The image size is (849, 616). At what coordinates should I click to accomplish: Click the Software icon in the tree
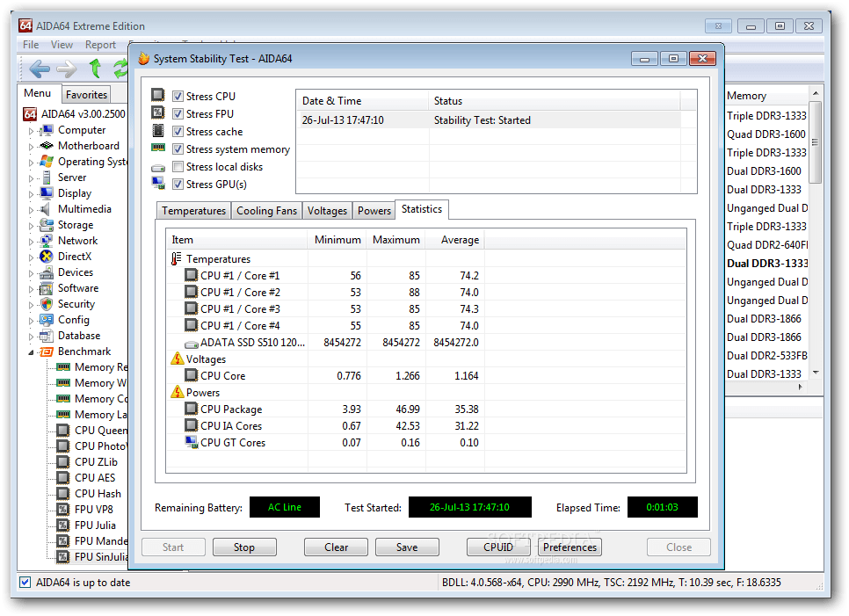[x=47, y=288]
